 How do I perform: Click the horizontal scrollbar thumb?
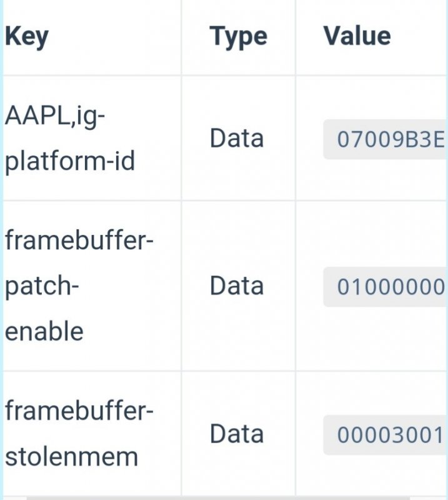(219, 497)
